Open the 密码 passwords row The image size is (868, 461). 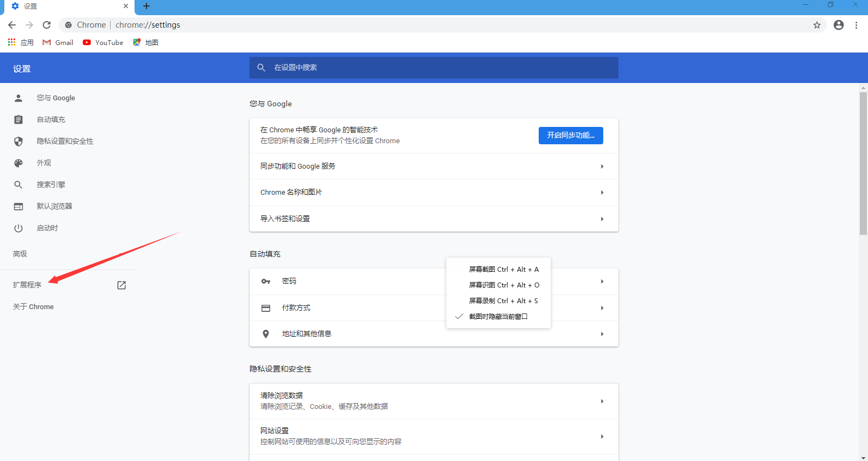[434, 281]
